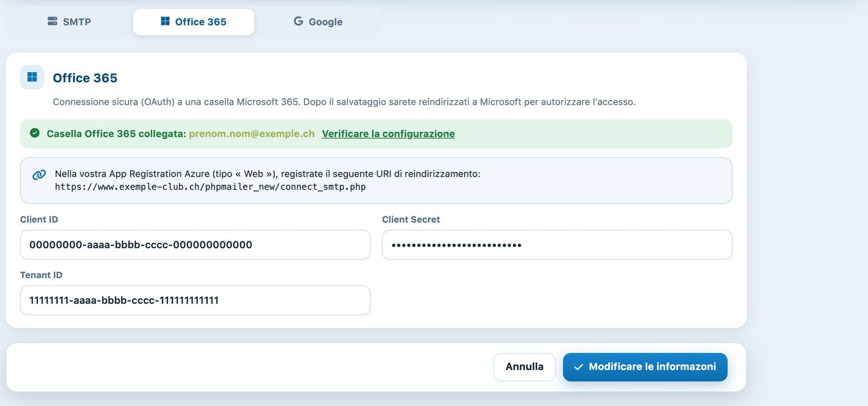Click the green connected checkmark icon
This screenshot has height=406, width=868.
[35, 133]
